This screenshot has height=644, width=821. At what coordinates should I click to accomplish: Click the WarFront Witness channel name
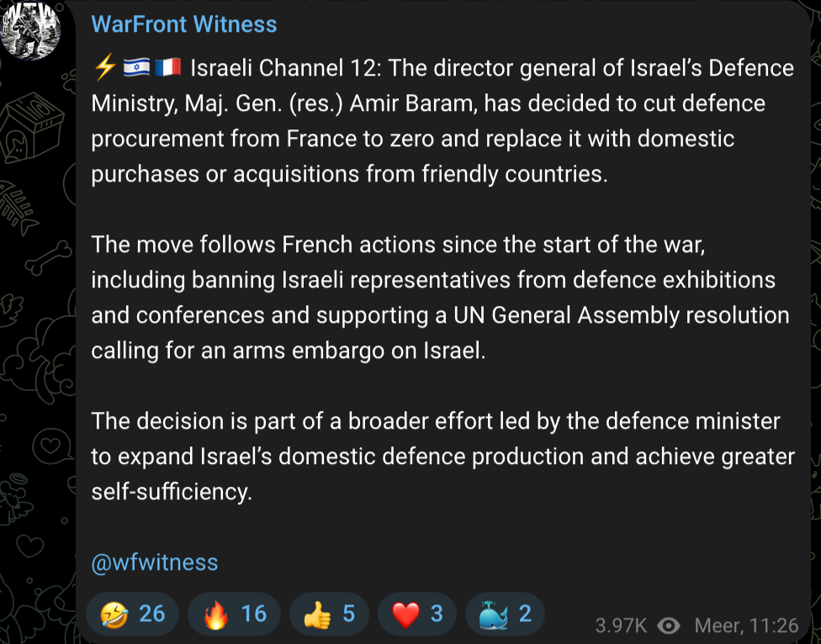183,24
